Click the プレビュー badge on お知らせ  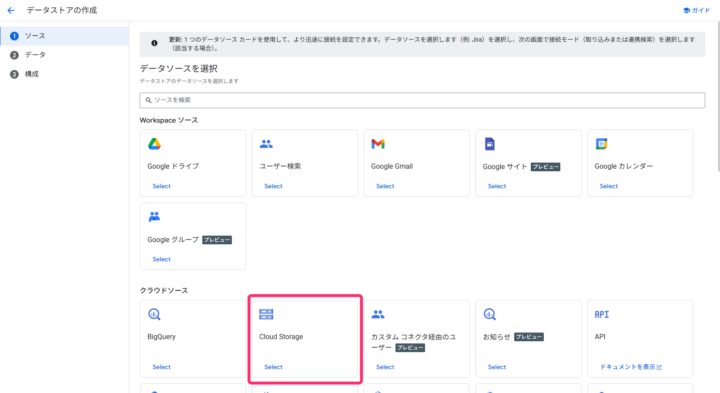(529, 337)
